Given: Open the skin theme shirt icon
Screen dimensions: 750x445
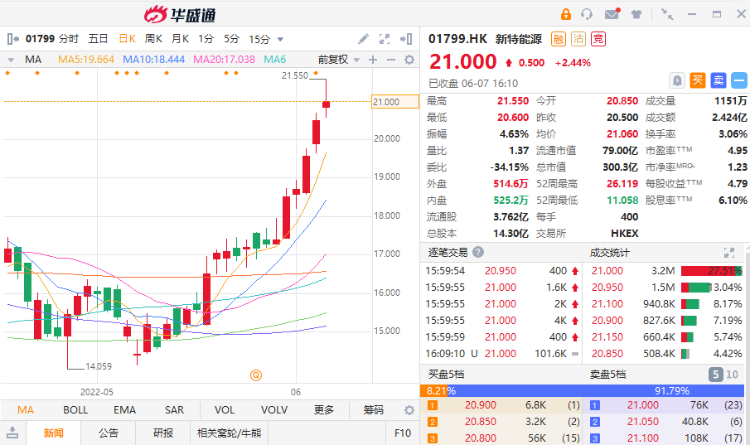Looking at the screenshot, I should 636,14.
